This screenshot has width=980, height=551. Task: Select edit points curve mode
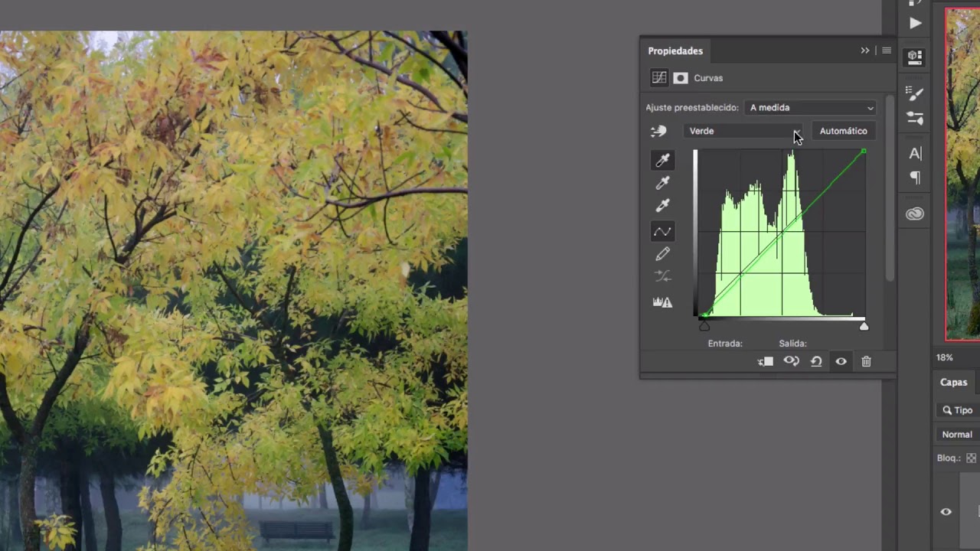662,231
